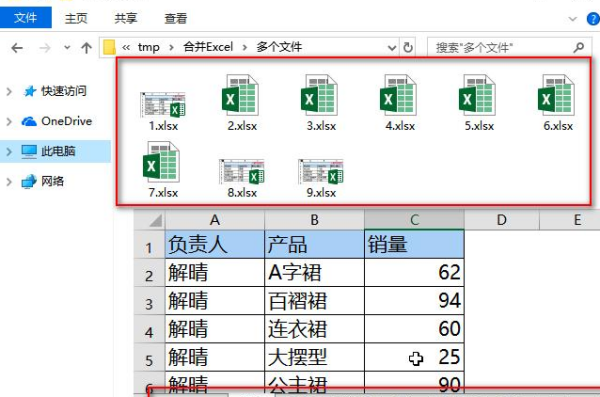Image resolution: width=600 pixels, height=397 pixels.
Task: Select column A header in spreadsheet
Action: (215, 220)
